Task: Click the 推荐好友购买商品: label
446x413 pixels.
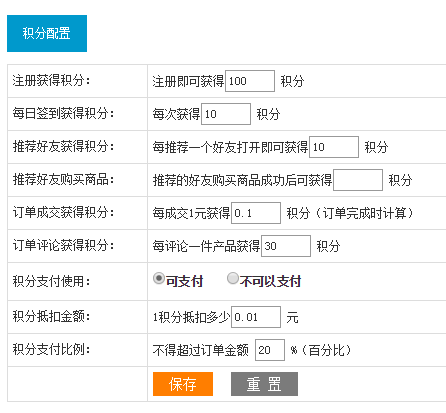Action: tap(64, 180)
